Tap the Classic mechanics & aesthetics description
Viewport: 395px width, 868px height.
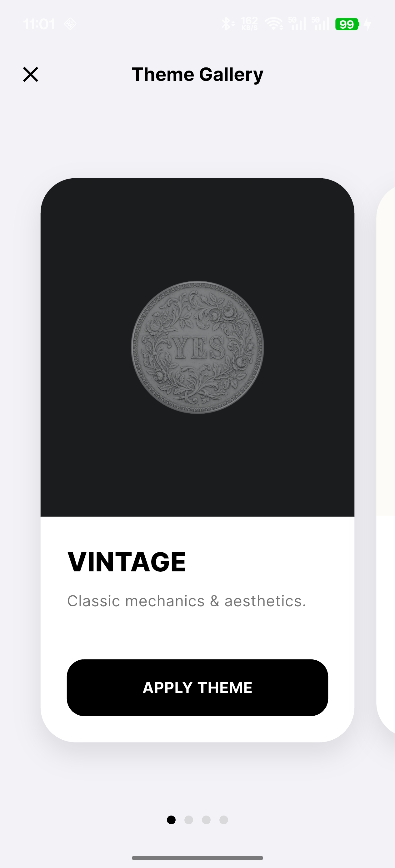[x=187, y=601]
